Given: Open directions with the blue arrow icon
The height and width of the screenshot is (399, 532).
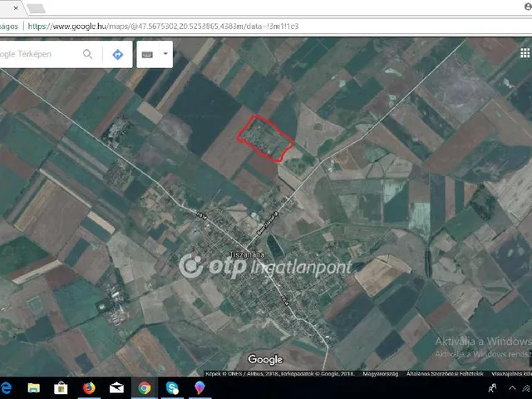Looking at the screenshot, I should point(117,55).
